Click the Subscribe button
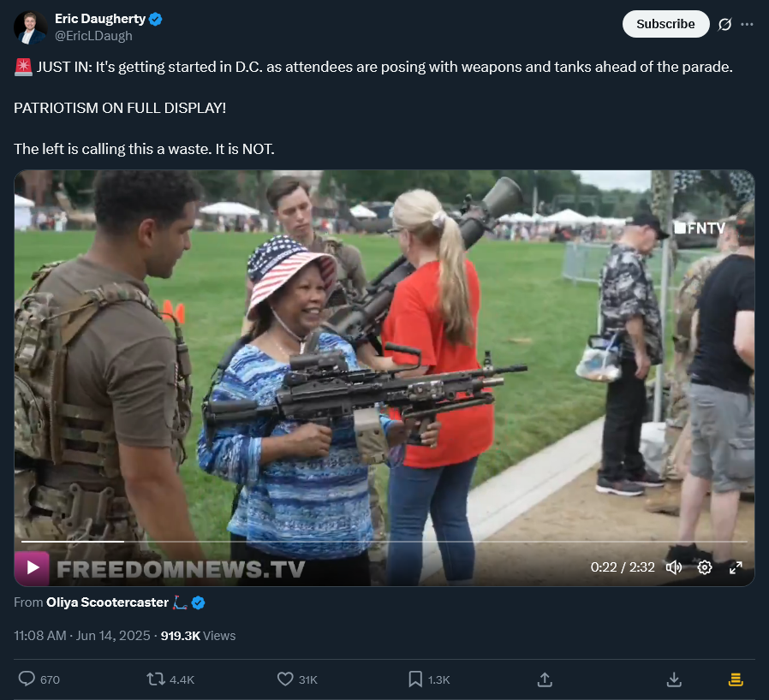769x700 pixels. 665,24
